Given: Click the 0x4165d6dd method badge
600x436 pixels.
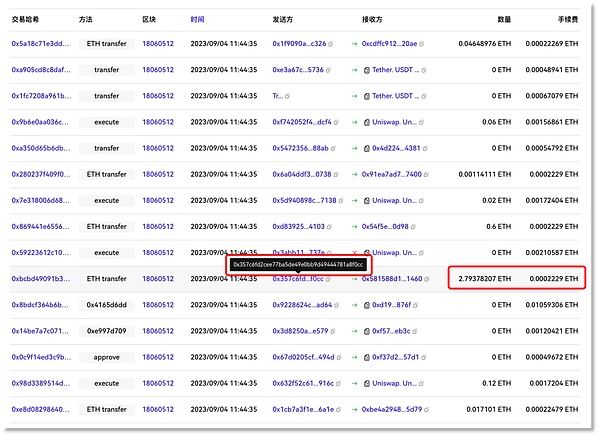Looking at the screenshot, I should click(106, 304).
